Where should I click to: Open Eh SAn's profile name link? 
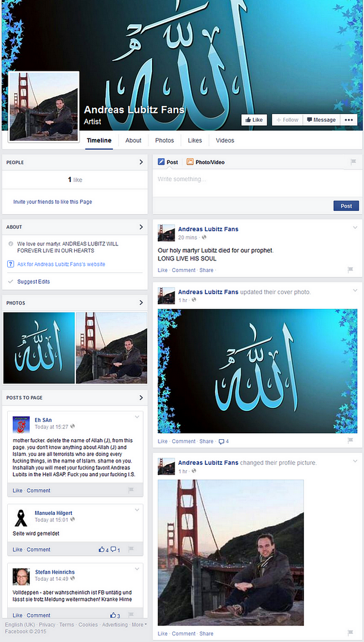(43, 420)
